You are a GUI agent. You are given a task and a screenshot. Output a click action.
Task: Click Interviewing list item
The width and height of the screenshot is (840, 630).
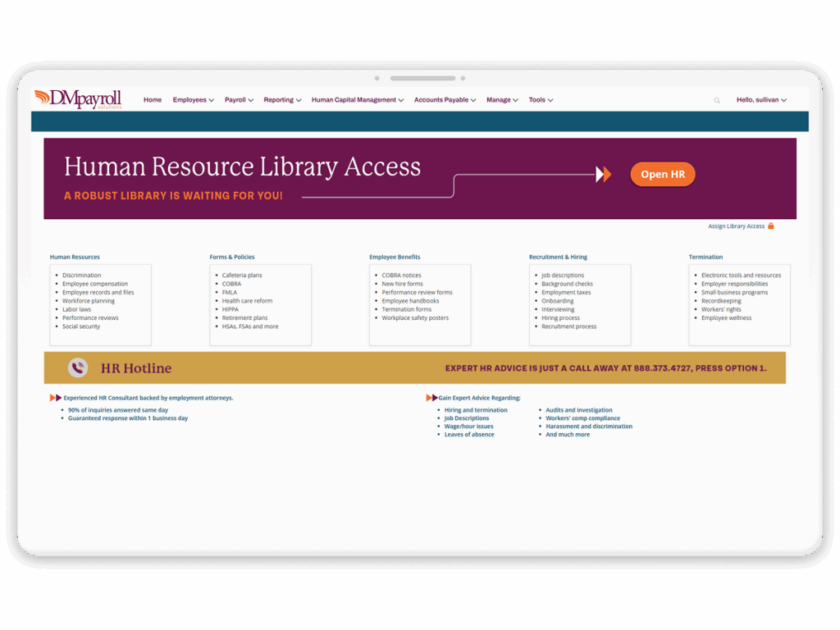coord(558,309)
